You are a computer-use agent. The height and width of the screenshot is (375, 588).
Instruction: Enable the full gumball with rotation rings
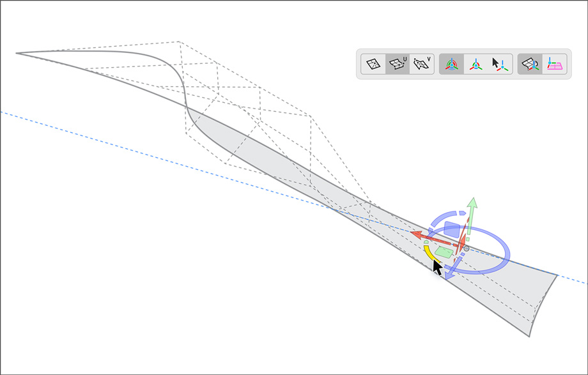pyautogui.click(x=452, y=64)
